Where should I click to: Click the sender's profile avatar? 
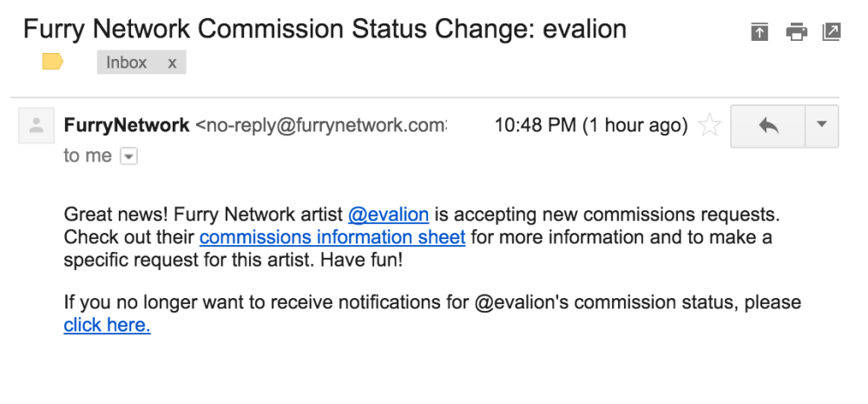point(36,126)
